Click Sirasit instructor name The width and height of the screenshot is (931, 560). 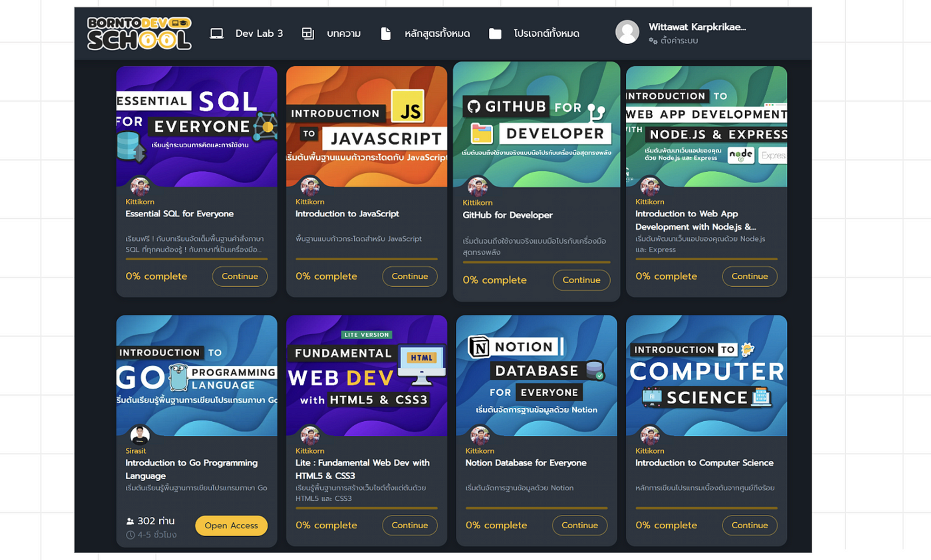click(x=135, y=451)
